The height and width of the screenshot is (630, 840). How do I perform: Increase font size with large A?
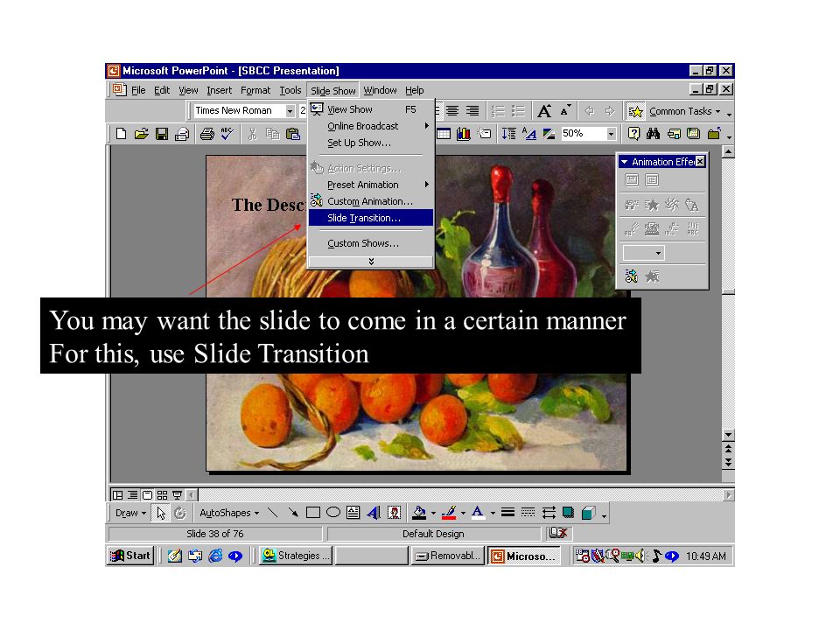[544, 111]
